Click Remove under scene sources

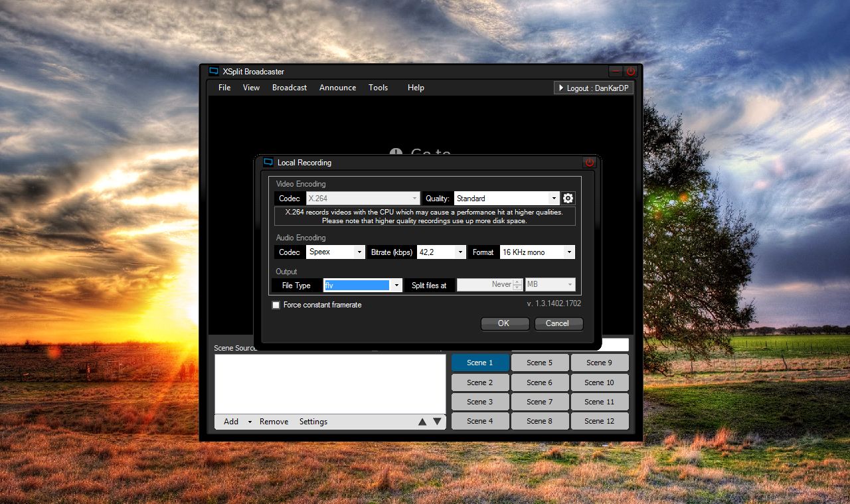(x=274, y=422)
